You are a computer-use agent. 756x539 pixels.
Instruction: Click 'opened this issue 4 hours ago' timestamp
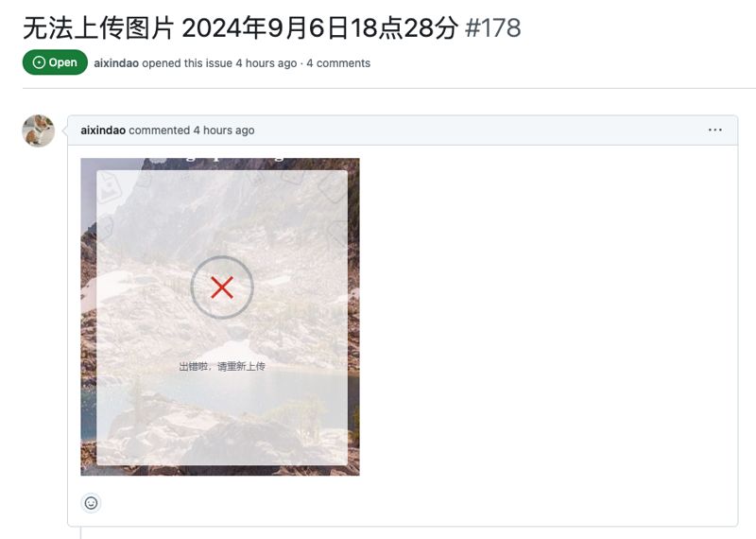click(219, 63)
